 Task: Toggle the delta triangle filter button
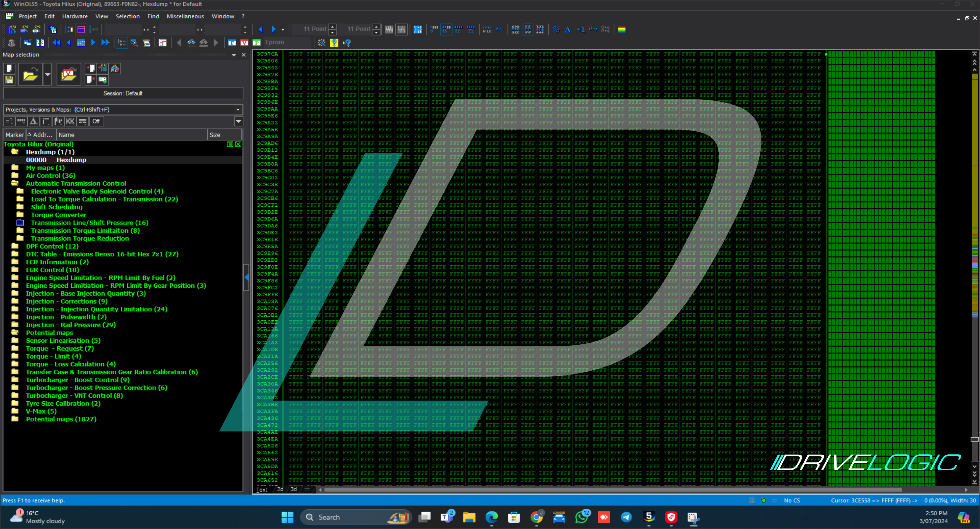(33, 121)
